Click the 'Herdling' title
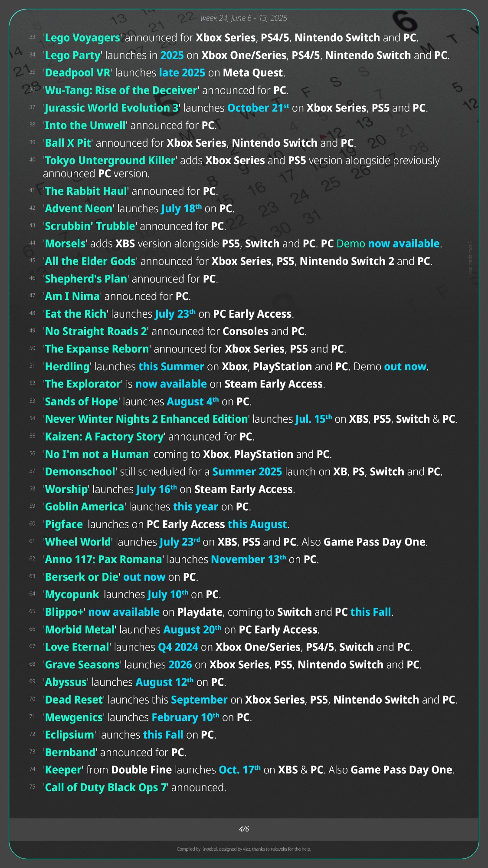 (67, 367)
